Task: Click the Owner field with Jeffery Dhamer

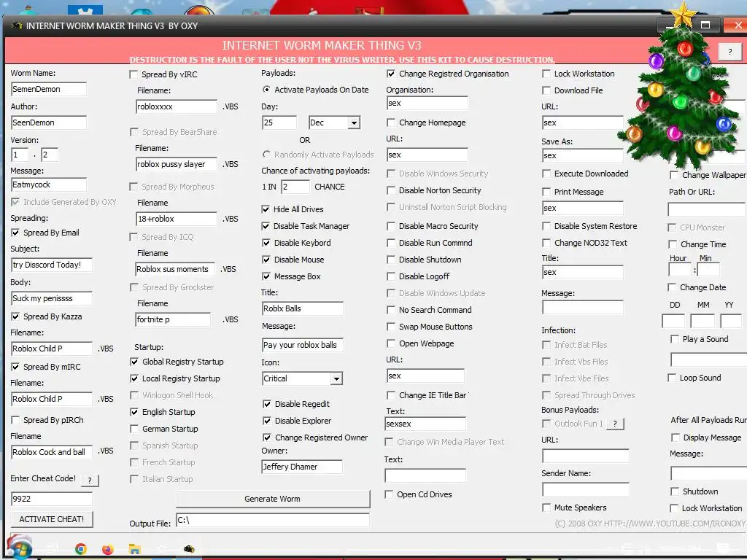Action: tap(302, 467)
